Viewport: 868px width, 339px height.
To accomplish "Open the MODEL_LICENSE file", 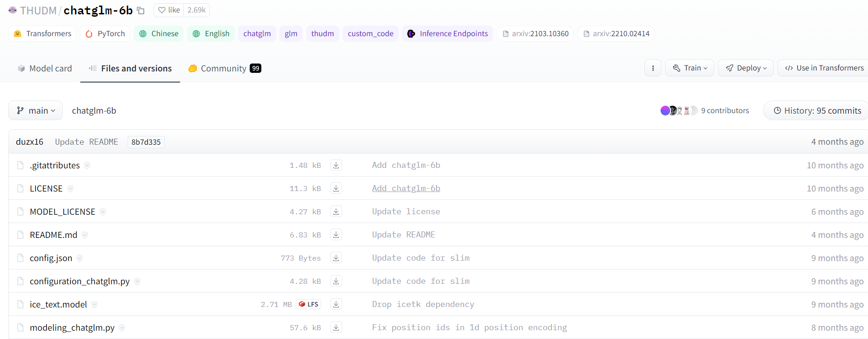I will click(x=62, y=211).
